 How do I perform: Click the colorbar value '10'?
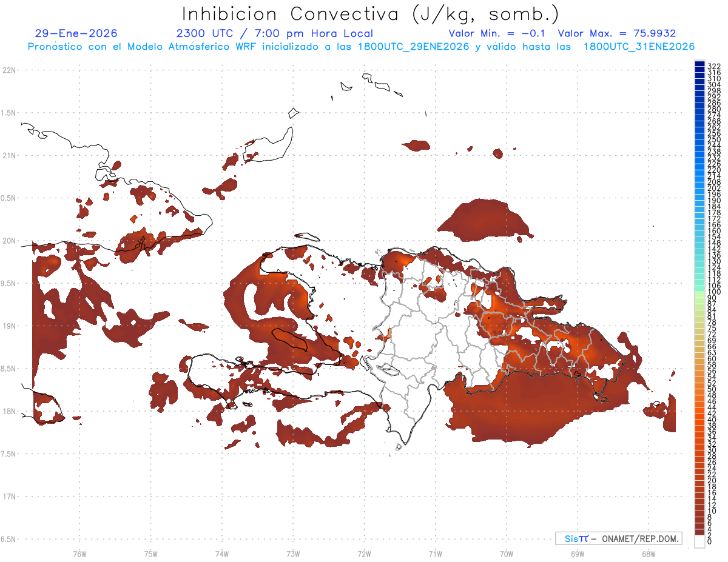[712, 511]
